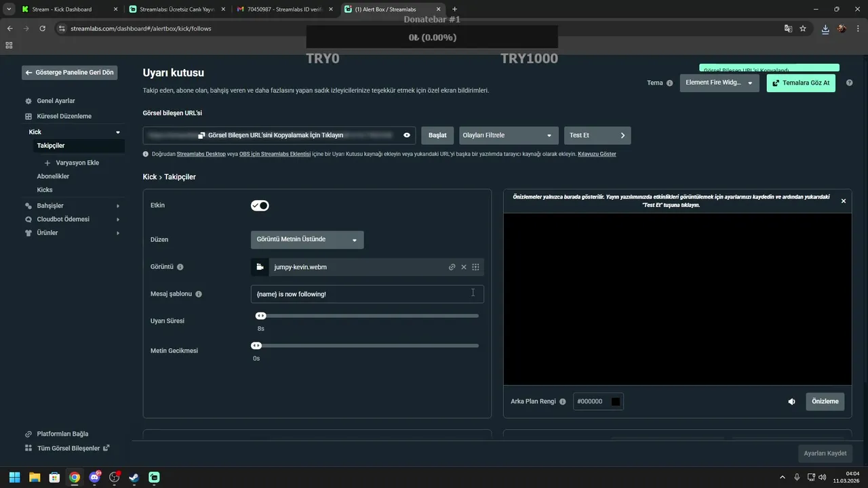Click the info icon next to Görüntü
This screenshot has height=488, width=868.
tap(180, 267)
